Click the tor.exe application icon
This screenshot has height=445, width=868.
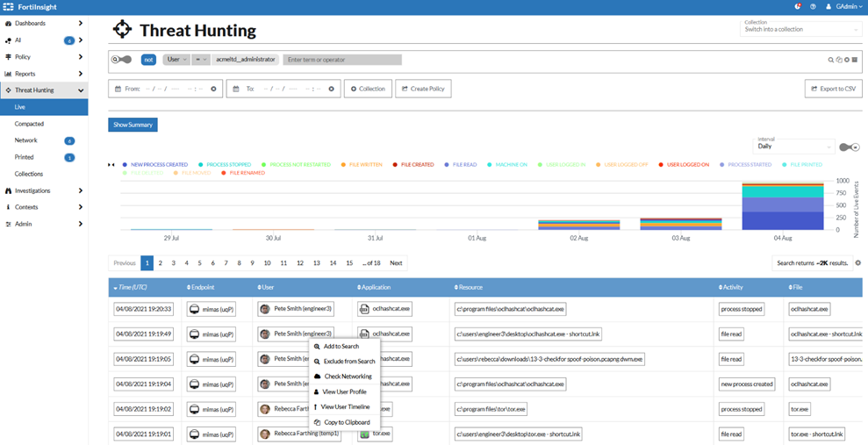(363, 434)
